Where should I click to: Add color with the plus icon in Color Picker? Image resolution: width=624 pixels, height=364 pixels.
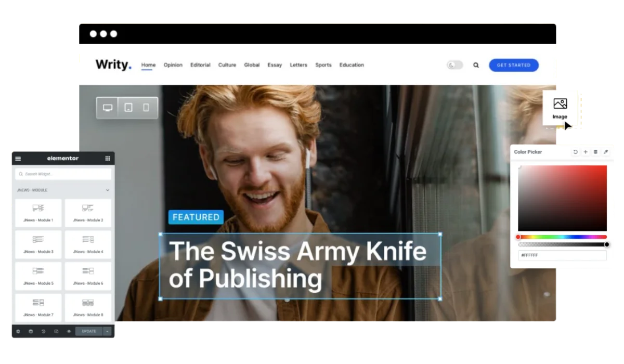coord(586,152)
